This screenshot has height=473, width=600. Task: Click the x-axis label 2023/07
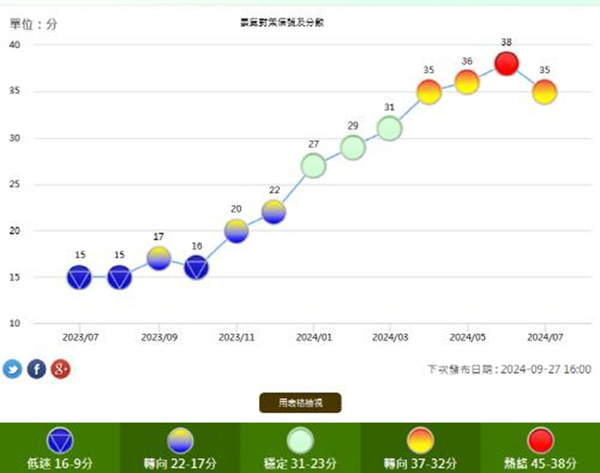click(x=80, y=337)
